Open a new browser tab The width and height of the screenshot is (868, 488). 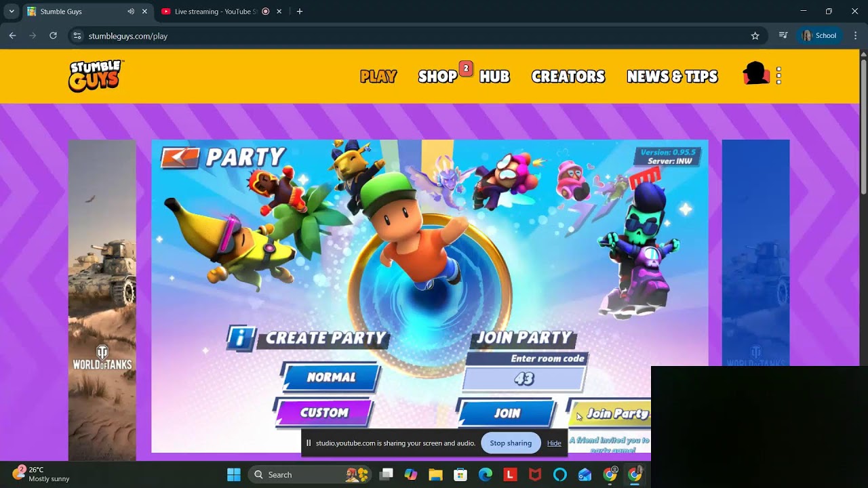click(300, 12)
